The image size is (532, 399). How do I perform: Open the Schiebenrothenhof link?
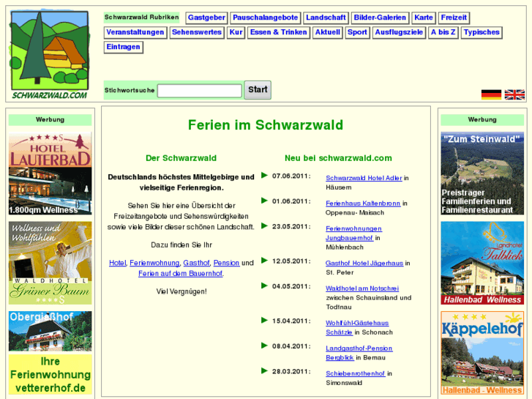click(x=355, y=373)
